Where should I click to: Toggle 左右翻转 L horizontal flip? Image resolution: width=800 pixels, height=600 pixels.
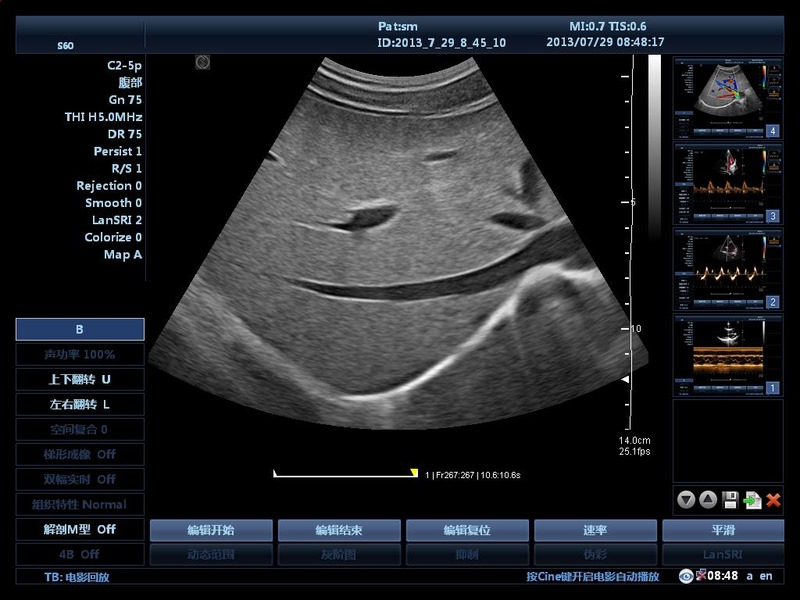pyautogui.click(x=80, y=405)
